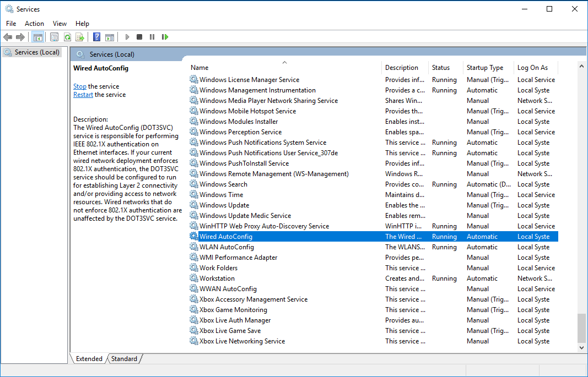This screenshot has width=588, height=377.
Task: Click the Stop the service link
Action: [x=80, y=86]
